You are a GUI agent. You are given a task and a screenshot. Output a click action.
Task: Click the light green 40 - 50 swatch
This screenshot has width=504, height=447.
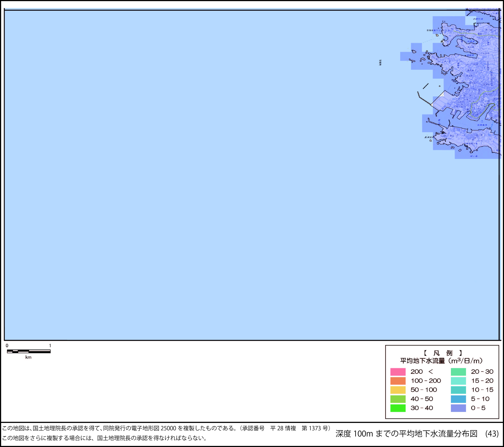(398, 399)
